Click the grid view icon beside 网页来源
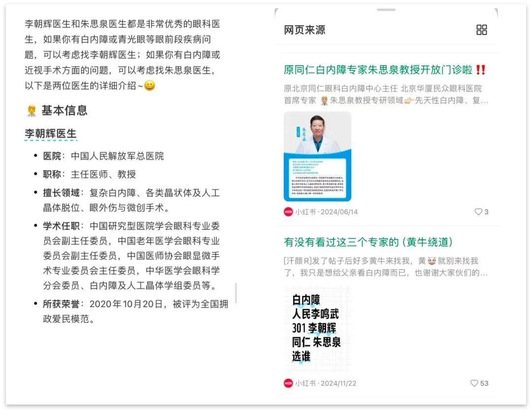 pyautogui.click(x=481, y=30)
